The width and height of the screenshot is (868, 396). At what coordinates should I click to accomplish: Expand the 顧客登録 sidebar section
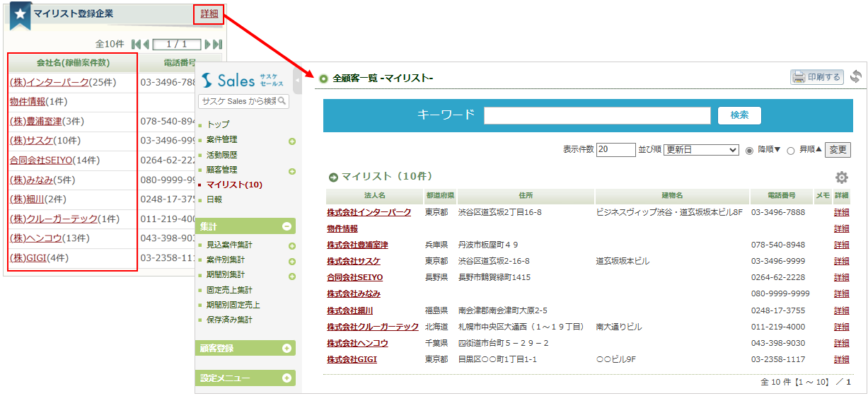(x=287, y=348)
